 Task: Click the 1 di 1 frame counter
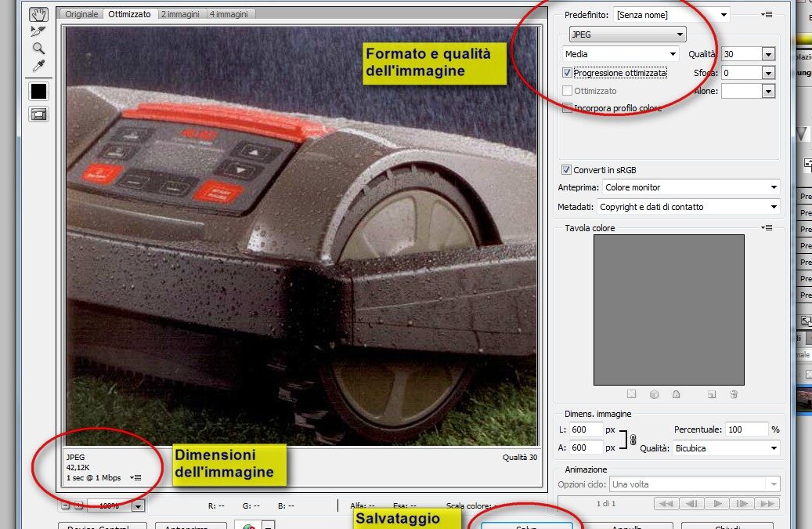(x=605, y=504)
